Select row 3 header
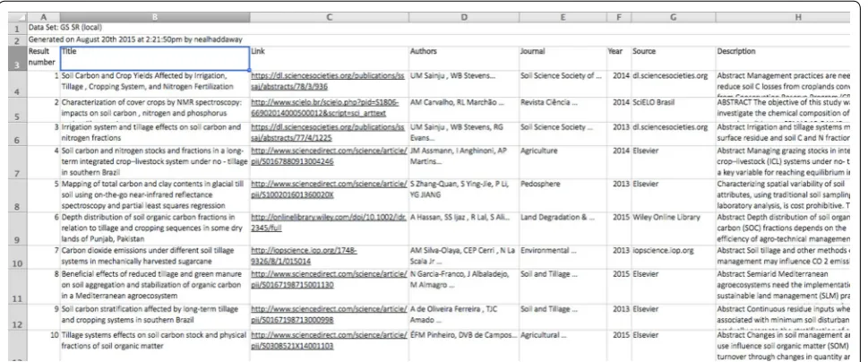Screen dimensions: 868x362 tap(17, 58)
